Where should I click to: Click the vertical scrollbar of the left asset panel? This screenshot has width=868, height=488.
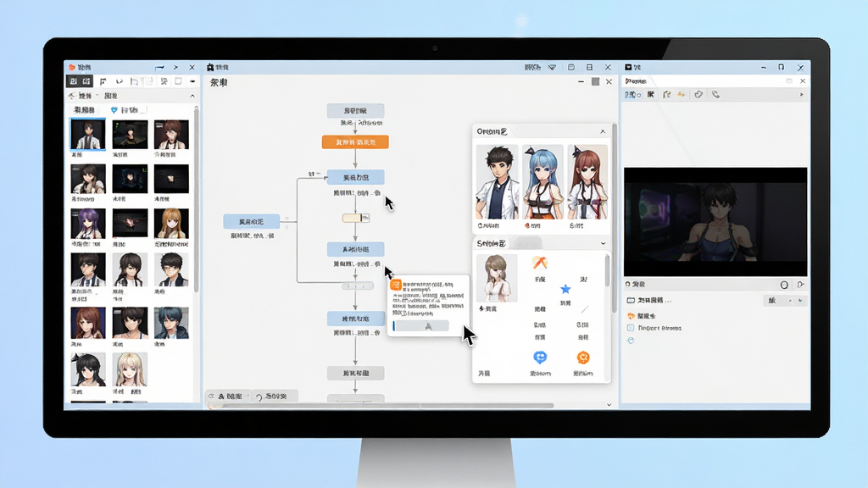pos(196,199)
